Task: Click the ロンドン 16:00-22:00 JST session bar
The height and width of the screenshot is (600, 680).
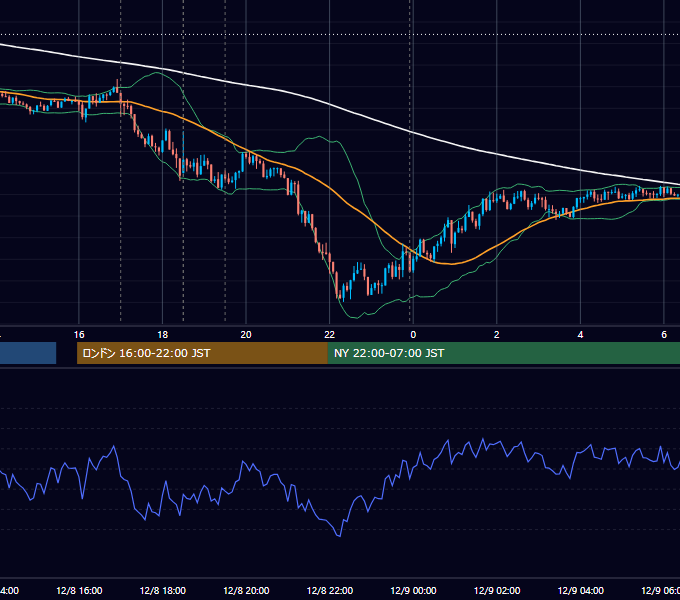Action: pyautogui.click(x=202, y=353)
